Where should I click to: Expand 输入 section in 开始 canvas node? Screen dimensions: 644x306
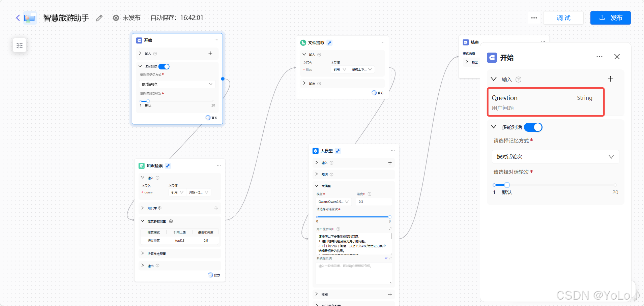point(140,53)
